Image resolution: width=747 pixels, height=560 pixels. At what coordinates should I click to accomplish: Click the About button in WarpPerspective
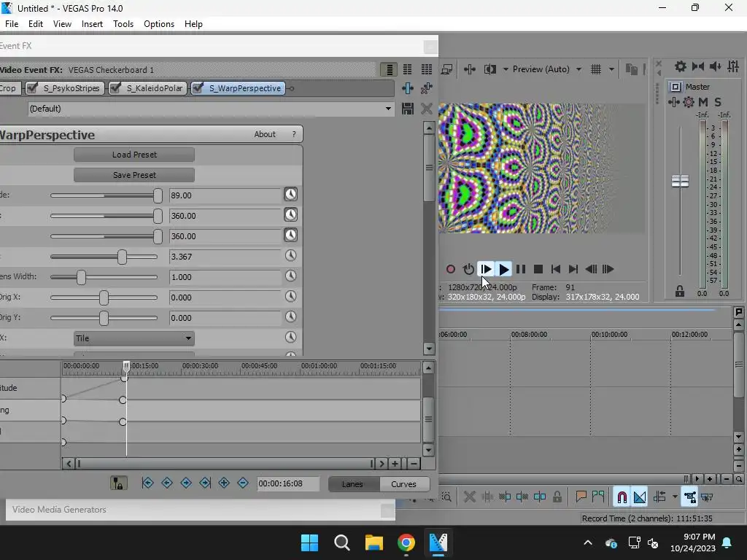click(264, 134)
